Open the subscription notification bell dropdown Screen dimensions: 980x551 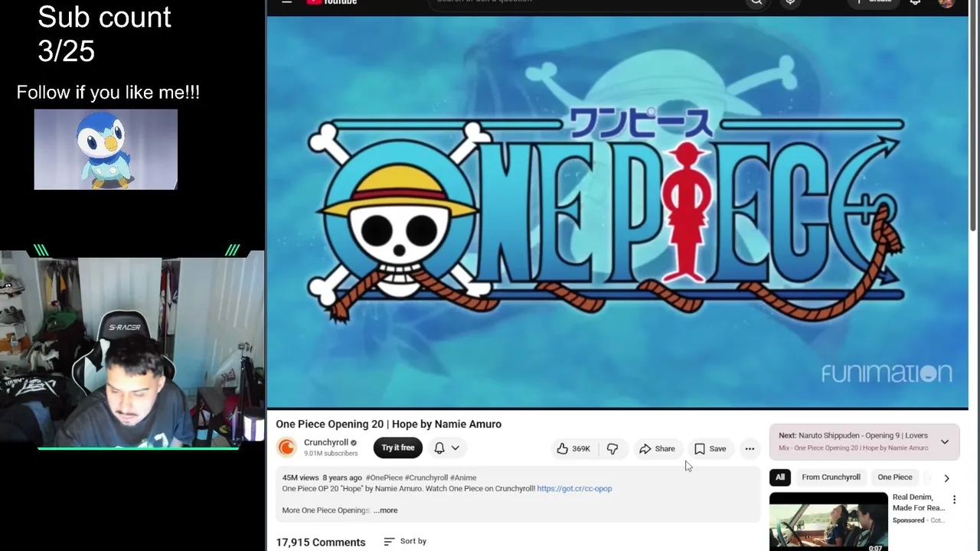(446, 448)
